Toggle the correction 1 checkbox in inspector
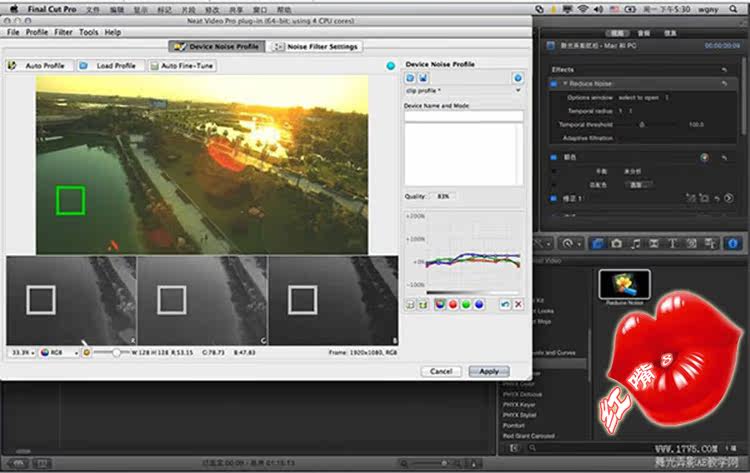This screenshot has height=473, width=750. tap(553, 198)
